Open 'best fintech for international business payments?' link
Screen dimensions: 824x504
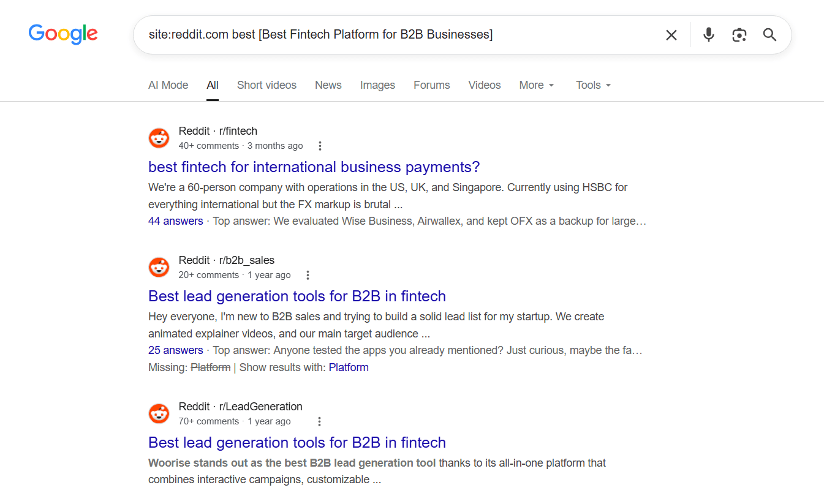[x=314, y=167]
